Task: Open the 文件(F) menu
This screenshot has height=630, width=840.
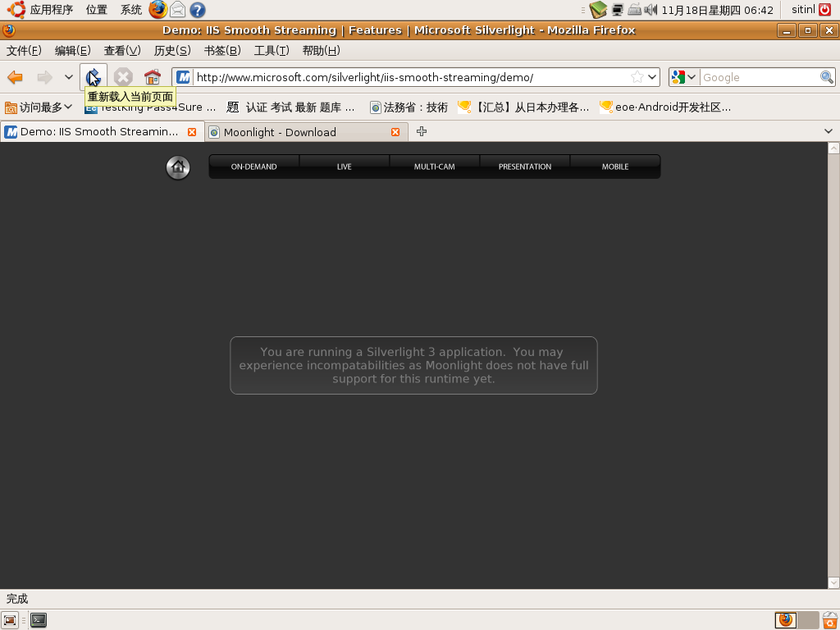Action: [x=24, y=50]
